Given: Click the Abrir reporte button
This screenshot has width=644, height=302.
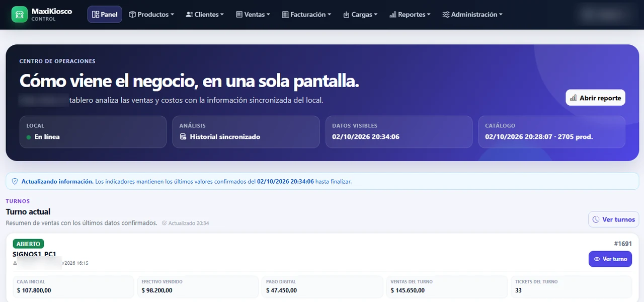Looking at the screenshot, I should pyautogui.click(x=596, y=98).
